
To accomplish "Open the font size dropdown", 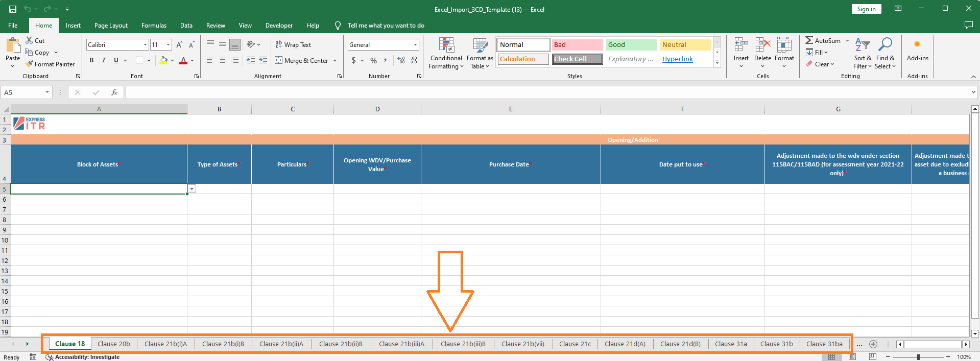I will pos(169,45).
